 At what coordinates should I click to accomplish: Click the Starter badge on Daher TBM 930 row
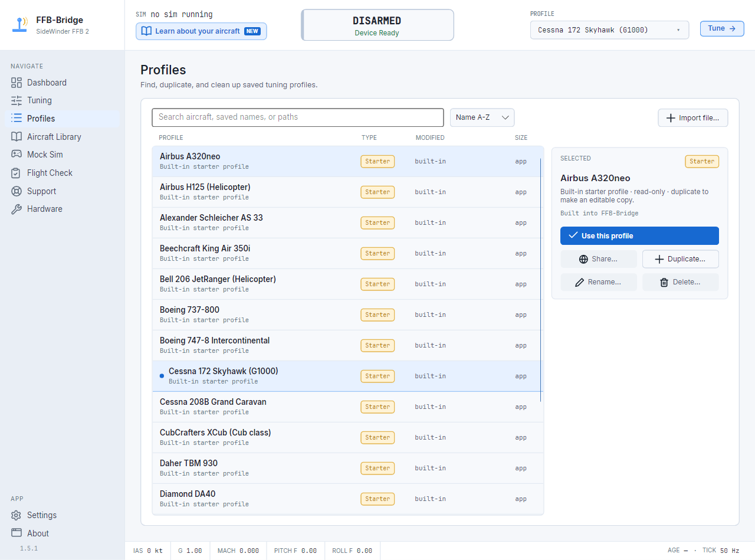(377, 469)
